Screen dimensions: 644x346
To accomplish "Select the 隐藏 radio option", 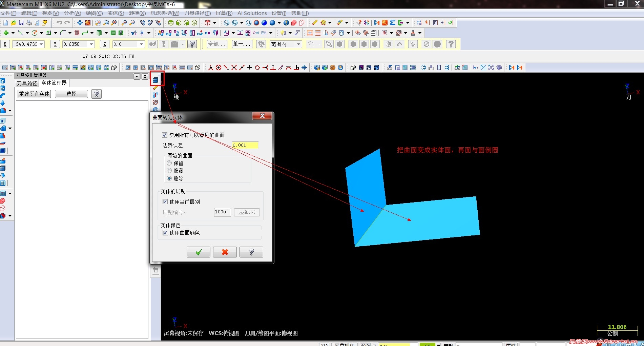I will [x=169, y=171].
